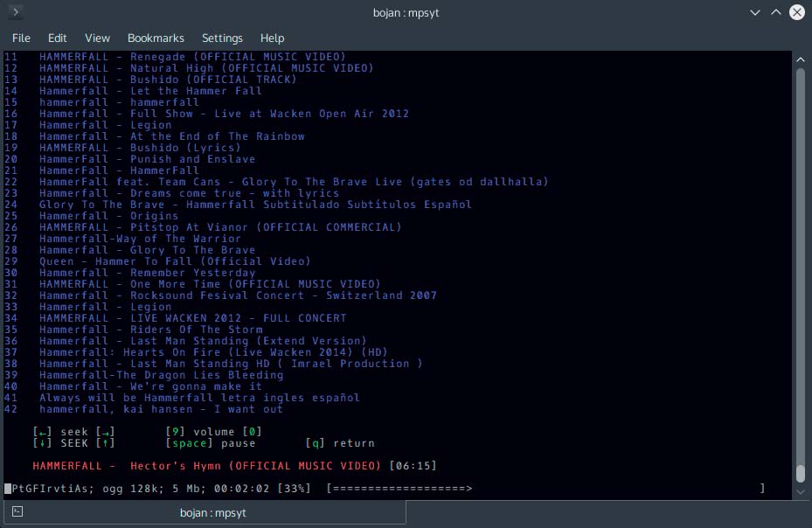Image resolution: width=812 pixels, height=528 pixels.
Task: Click the [q] return hint
Action: coord(340,443)
